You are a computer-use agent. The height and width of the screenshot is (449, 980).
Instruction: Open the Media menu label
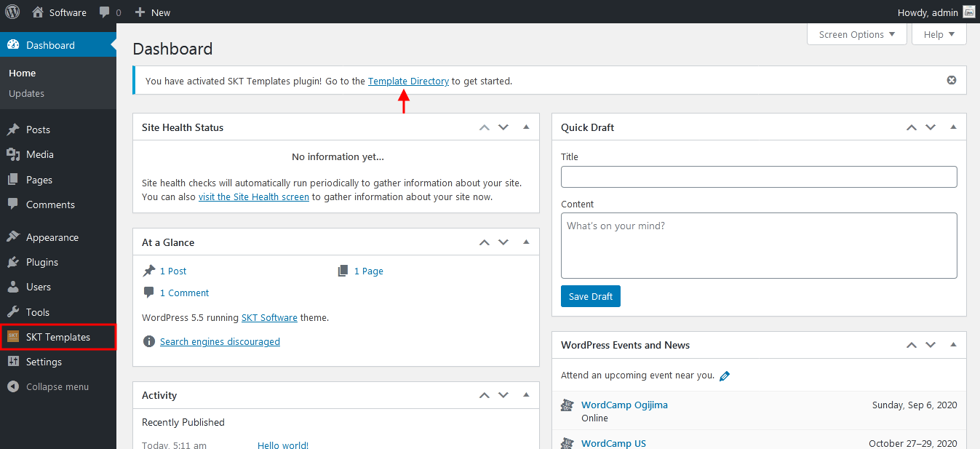(40, 154)
